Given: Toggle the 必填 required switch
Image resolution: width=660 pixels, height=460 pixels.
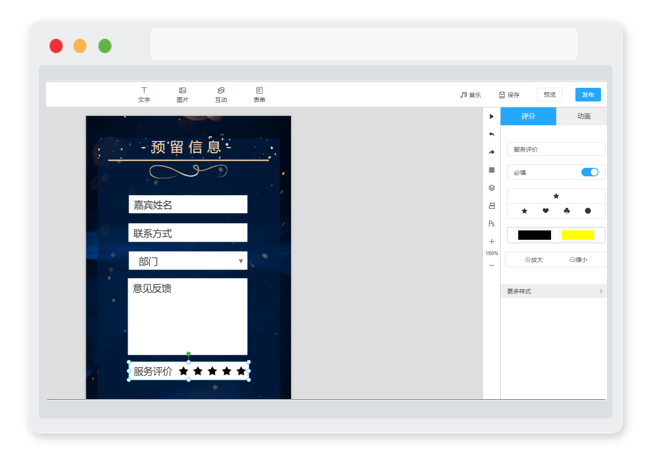Looking at the screenshot, I should point(589,172).
